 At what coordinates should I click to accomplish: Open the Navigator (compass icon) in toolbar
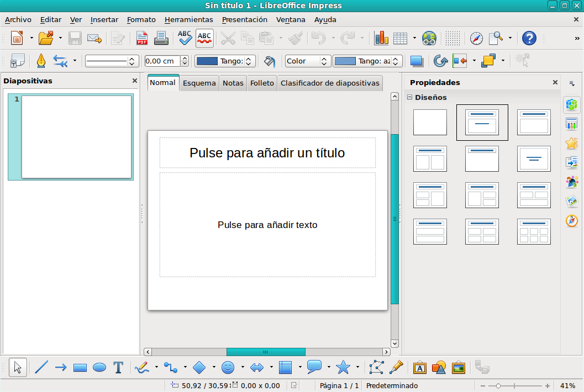476,38
